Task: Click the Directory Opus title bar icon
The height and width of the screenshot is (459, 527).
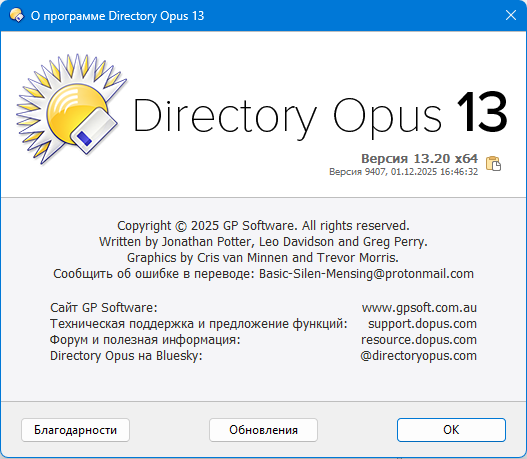Action: [x=16, y=15]
